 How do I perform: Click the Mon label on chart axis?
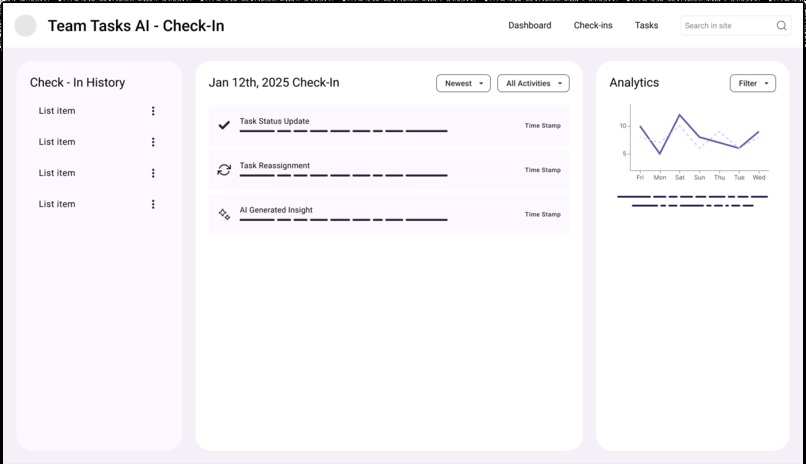[660, 177]
